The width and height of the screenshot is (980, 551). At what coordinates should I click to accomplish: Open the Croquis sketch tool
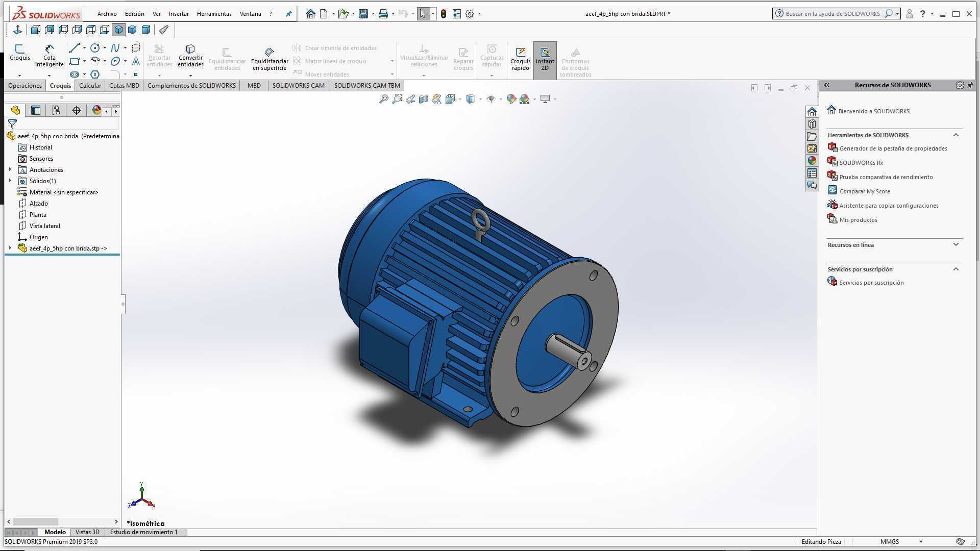19,53
